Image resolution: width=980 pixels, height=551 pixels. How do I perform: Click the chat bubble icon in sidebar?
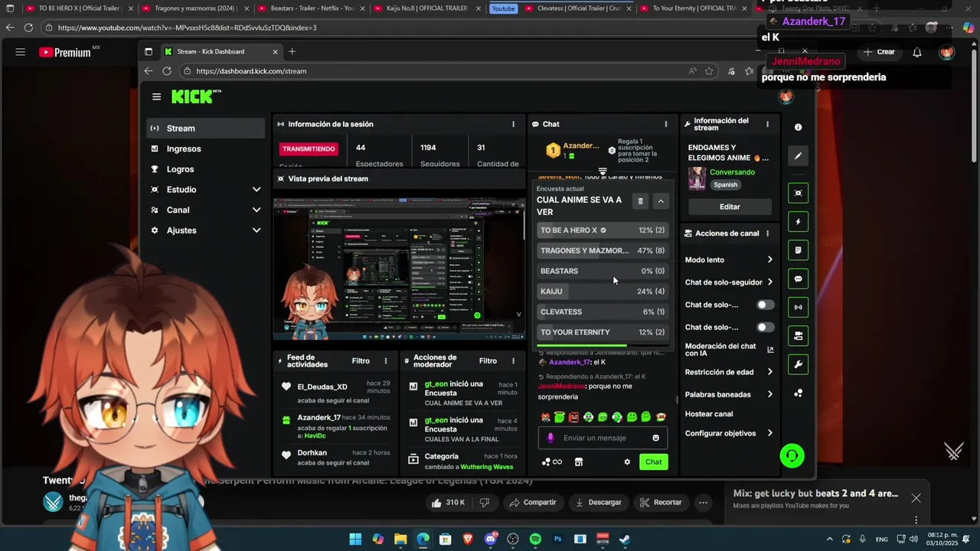(798, 279)
